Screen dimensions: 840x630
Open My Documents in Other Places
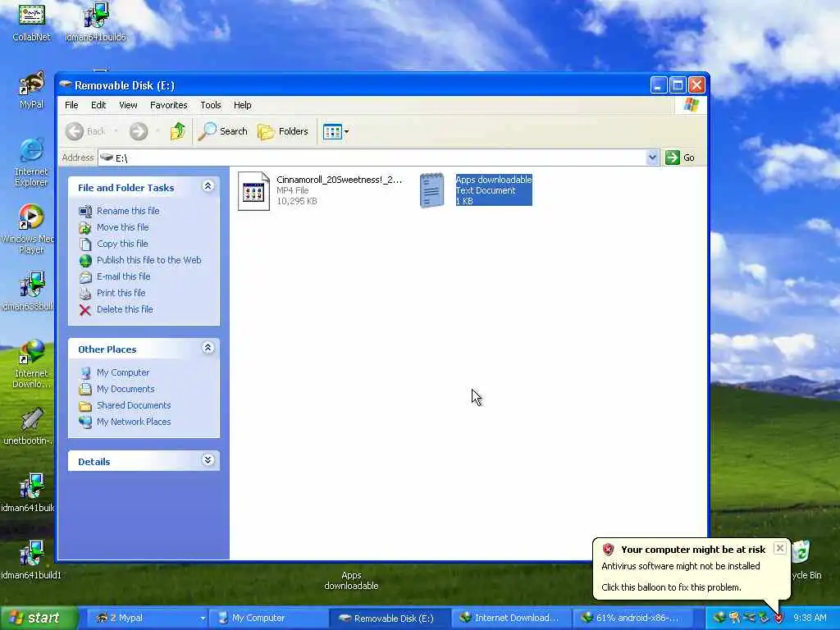pos(126,389)
